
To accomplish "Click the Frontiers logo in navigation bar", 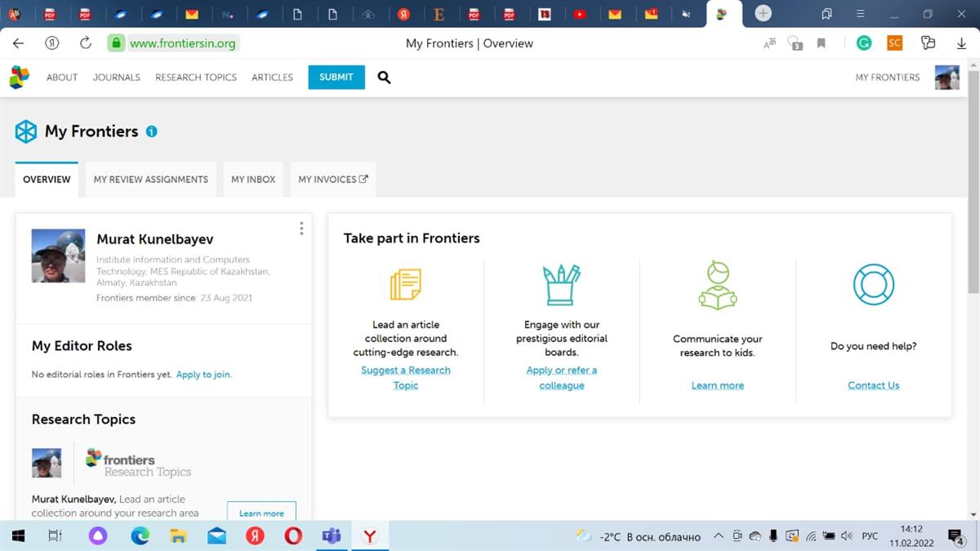I will (20, 78).
